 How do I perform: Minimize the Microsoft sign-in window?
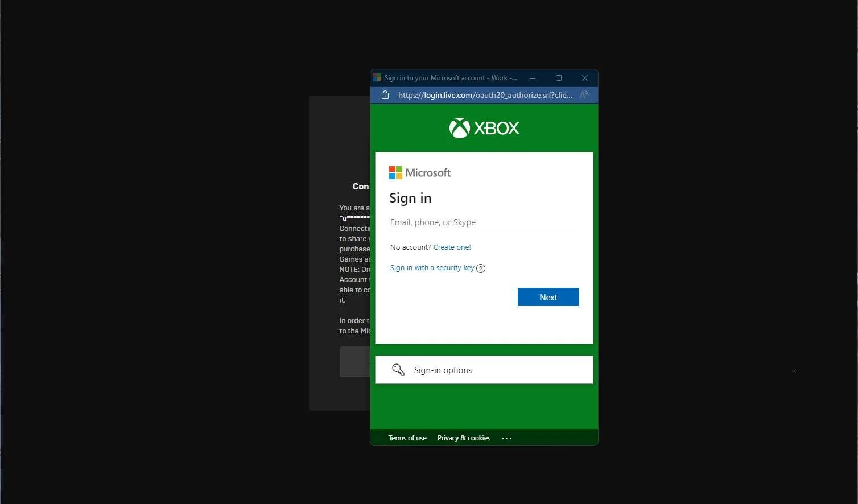(x=533, y=78)
